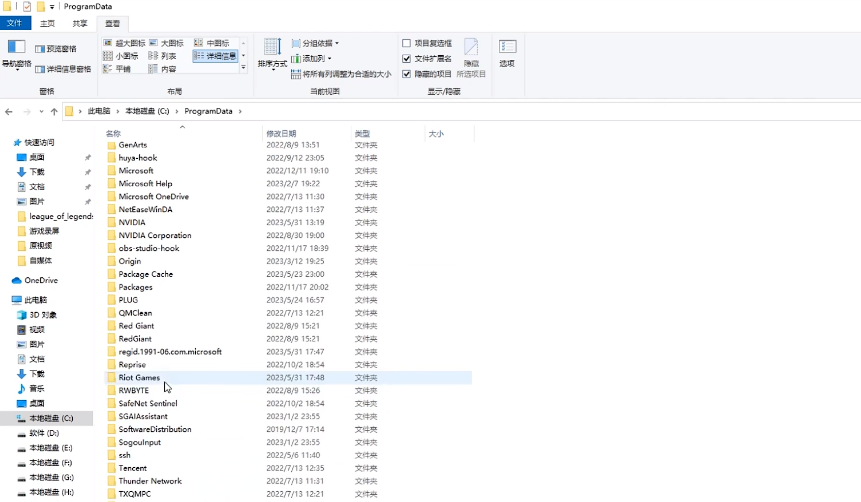Go up one folder level arrow
This screenshot has width=861, height=502.
[54, 111]
